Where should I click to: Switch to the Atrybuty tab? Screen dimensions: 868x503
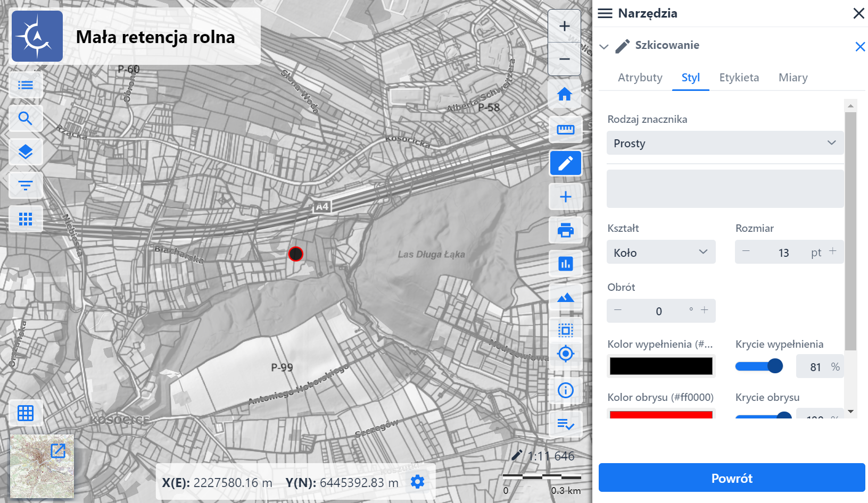(x=640, y=78)
